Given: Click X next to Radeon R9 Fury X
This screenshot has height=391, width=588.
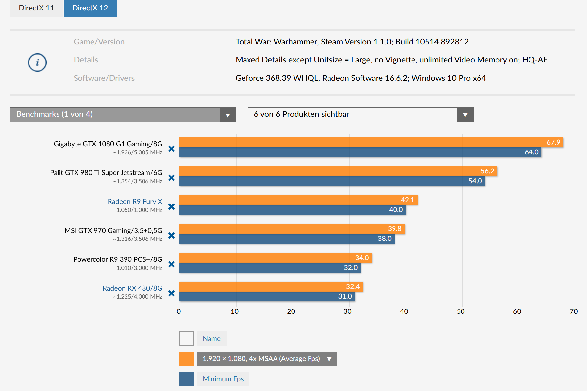Looking at the screenshot, I should (171, 206).
